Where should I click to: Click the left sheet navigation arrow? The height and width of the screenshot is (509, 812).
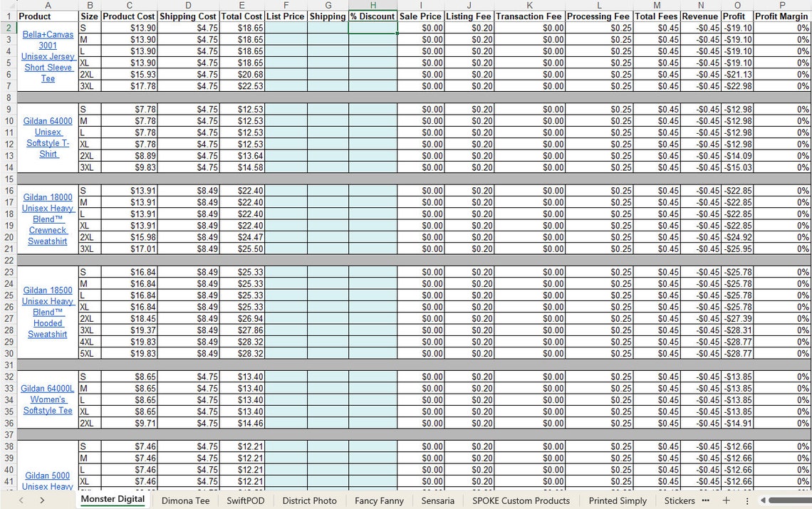(21, 500)
